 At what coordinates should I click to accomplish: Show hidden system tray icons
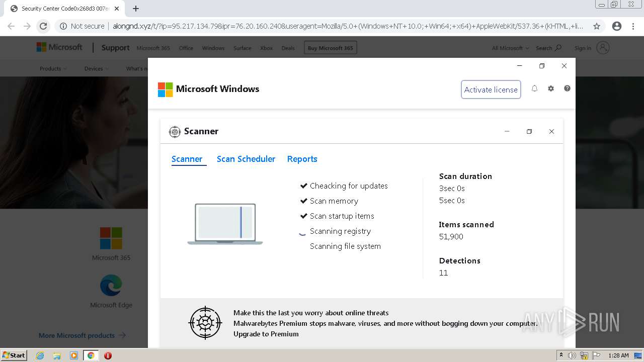click(x=561, y=355)
